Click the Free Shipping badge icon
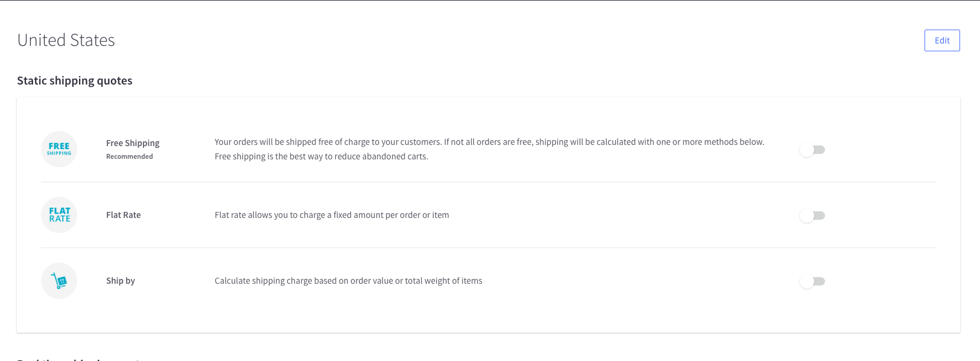Image resolution: width=980 pixels, height=361 pixels. click(59, 149)
